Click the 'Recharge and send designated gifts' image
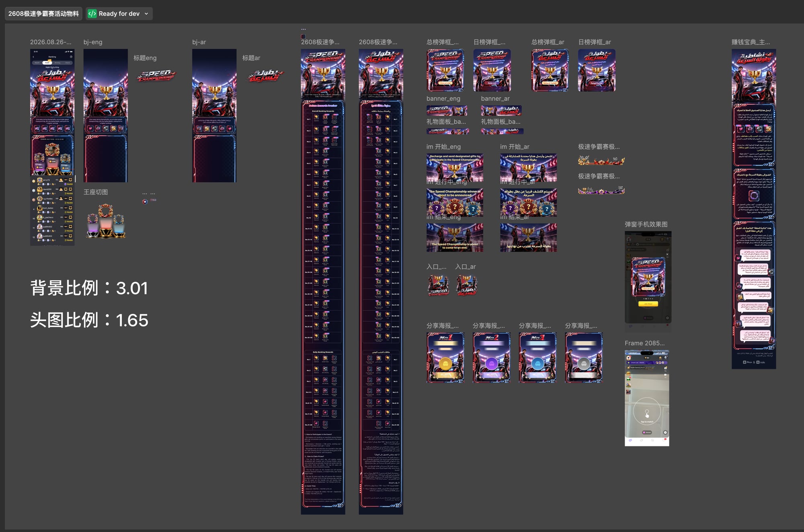Screen dimensions: 804x532 click(x=455, y=167)
